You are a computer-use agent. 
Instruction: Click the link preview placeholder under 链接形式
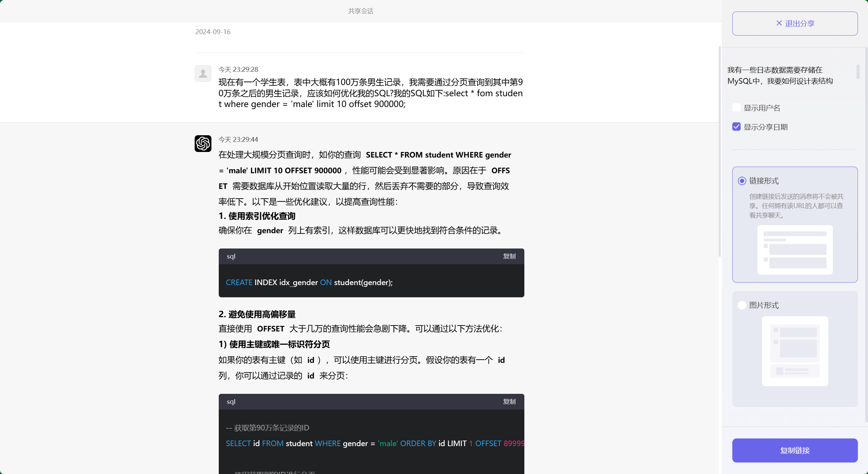coord(794,250)
